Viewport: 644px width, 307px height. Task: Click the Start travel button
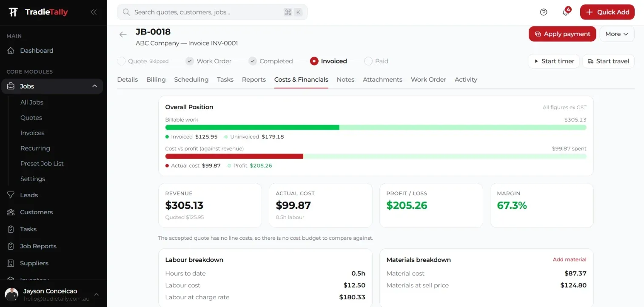[x=608, y=61]
